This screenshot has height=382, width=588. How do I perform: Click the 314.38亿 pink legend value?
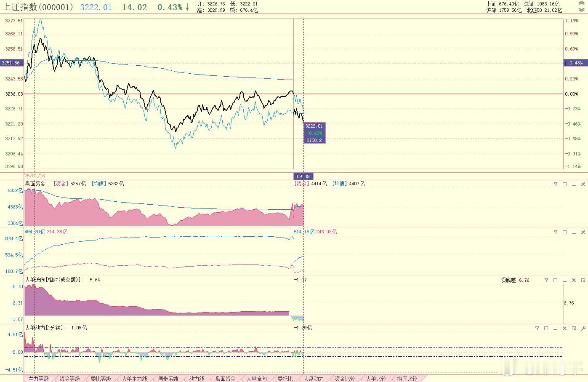click(57, 232)
